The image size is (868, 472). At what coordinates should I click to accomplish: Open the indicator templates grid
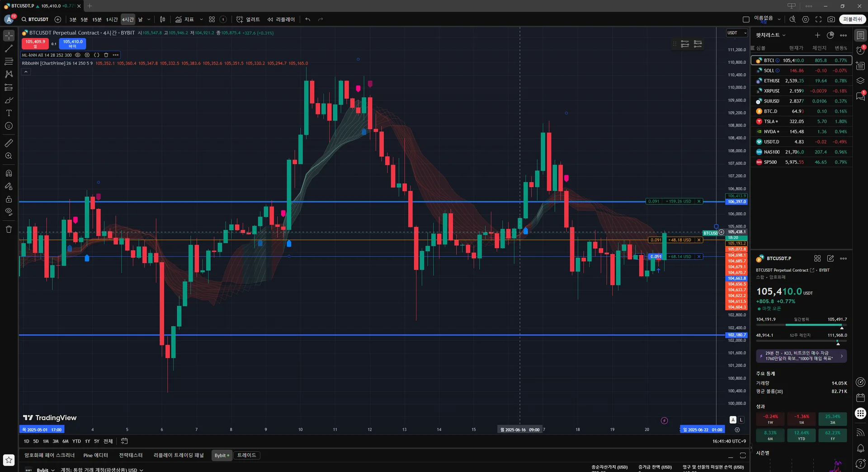coord(212,19)
